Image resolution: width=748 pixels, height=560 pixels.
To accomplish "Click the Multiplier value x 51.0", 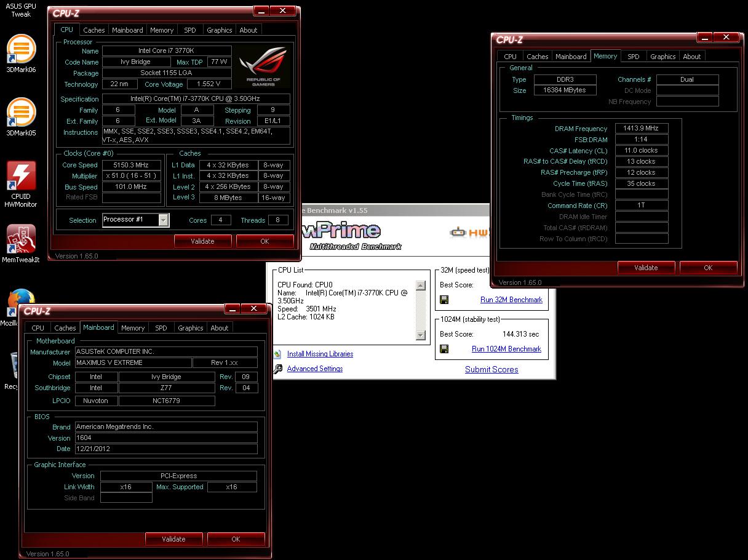I will coord(132,176).
